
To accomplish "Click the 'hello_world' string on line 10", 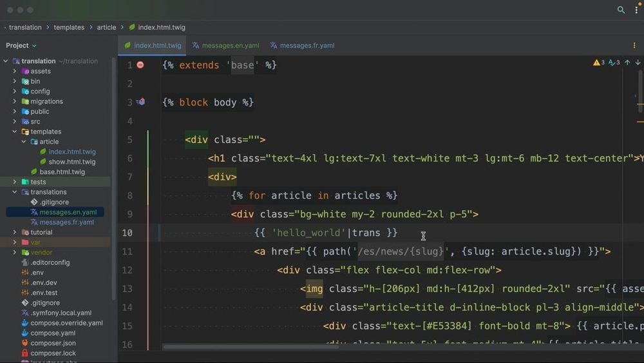I will (308, 233).
